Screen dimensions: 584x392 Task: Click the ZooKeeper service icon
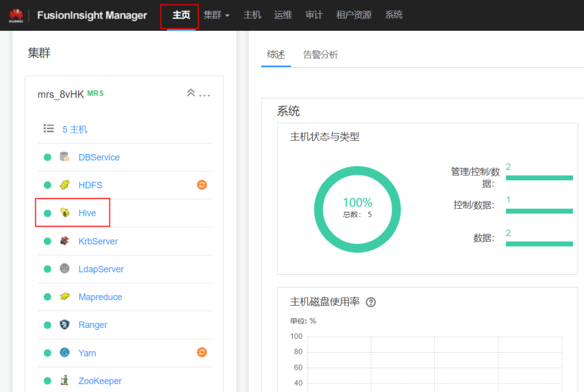pyautogui.click(x=64, y=380)
